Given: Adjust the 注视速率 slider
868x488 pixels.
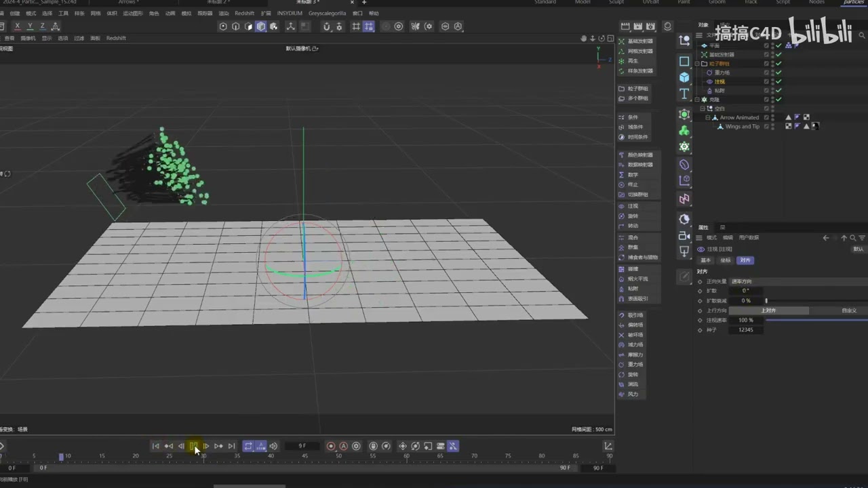Looking at the screenshot, I should (x=816, y=320).
